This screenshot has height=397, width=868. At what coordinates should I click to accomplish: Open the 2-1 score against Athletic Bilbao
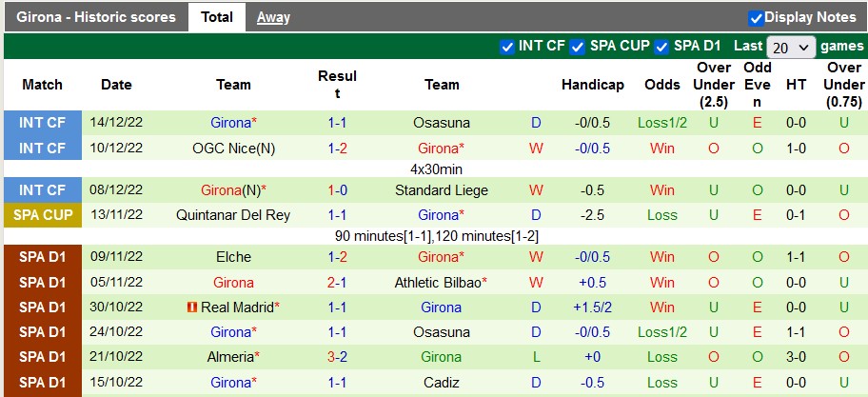pyautogui.click(x=337, y=283)
